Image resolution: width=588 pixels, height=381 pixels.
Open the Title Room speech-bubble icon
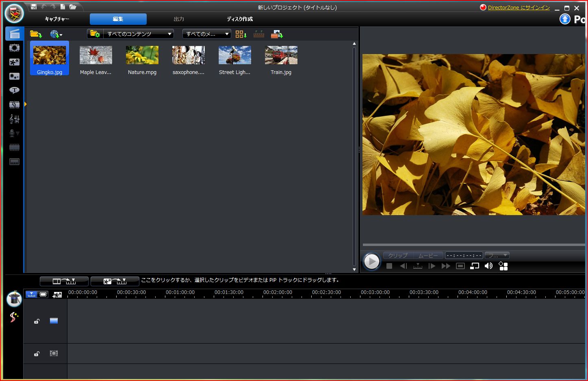(14, 90)
